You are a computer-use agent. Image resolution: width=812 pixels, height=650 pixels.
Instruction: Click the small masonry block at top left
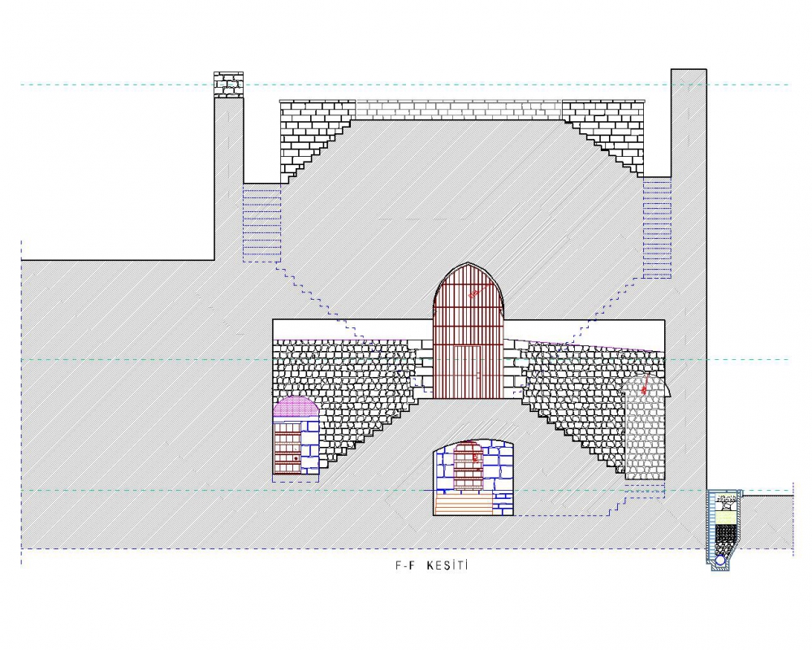pyautogui.click(x=228, y=84)
